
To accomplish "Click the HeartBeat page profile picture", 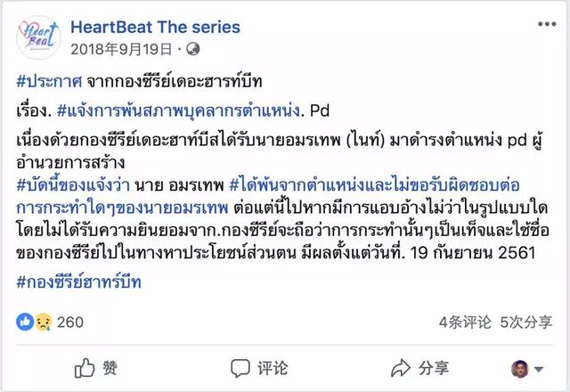I will coord(37,38).
